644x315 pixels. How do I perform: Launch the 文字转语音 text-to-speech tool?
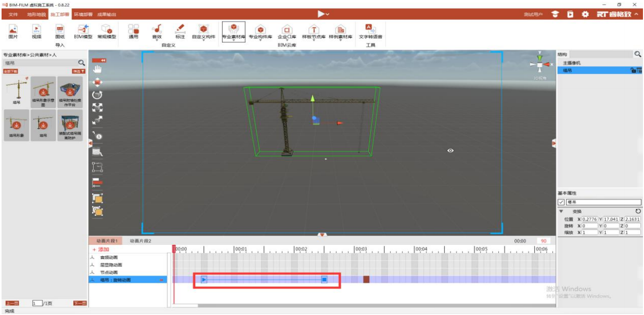[370, 32]
